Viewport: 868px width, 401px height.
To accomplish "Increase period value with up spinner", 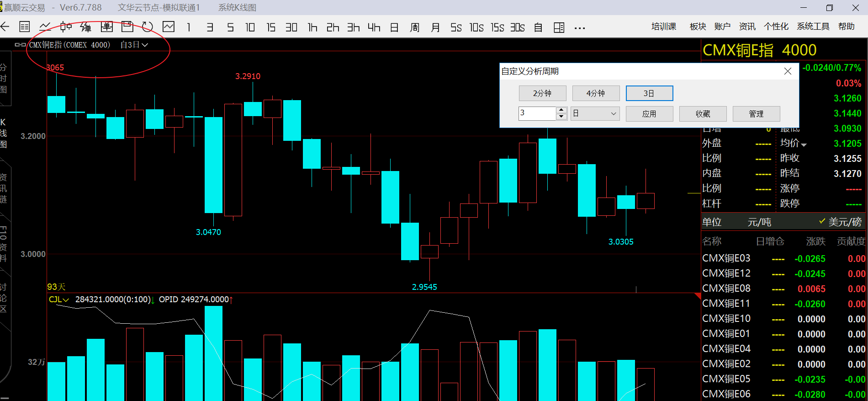I will click(561, 110).
